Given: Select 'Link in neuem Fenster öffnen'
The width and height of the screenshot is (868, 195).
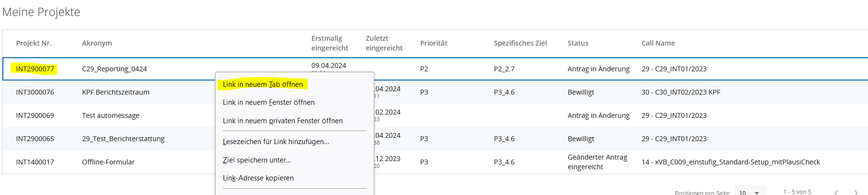Looking at the screenshot, I should coord(268,102).
